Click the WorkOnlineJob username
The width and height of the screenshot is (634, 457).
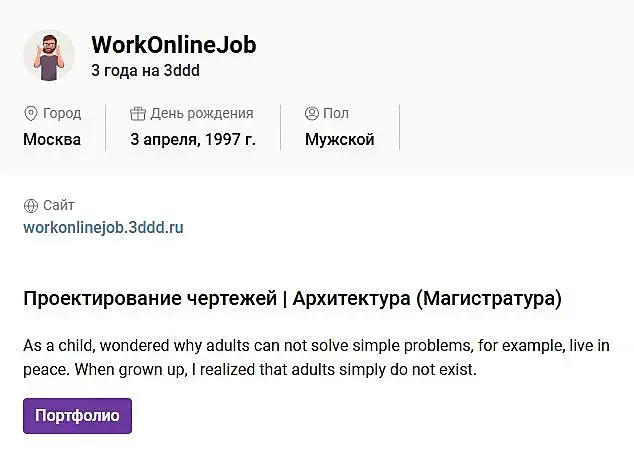tap(173, 45)
